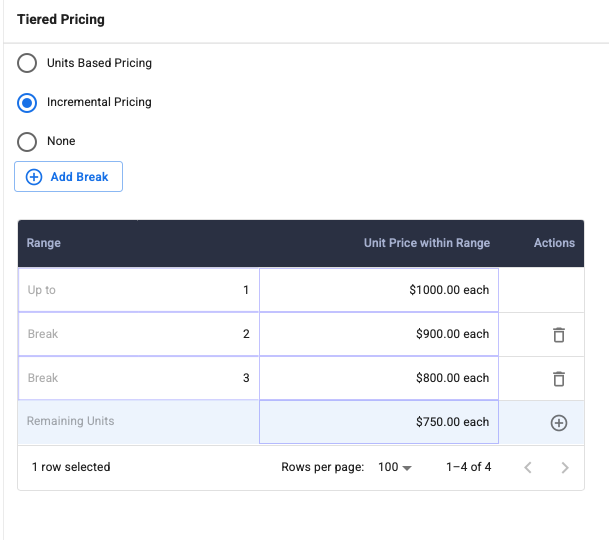This screenshot has height=540, width=609.
Task: Edit the $750.00 remaining units price
Action: coord(379,422)
